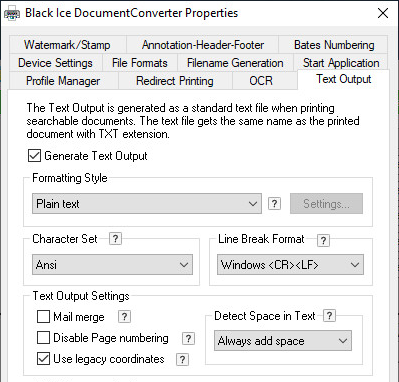Go to the File Formats tab

140,63
